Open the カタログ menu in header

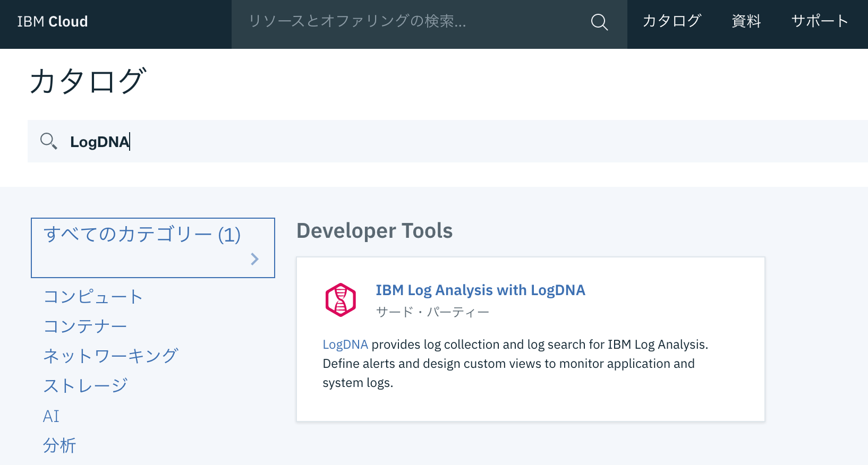[671, 21]
